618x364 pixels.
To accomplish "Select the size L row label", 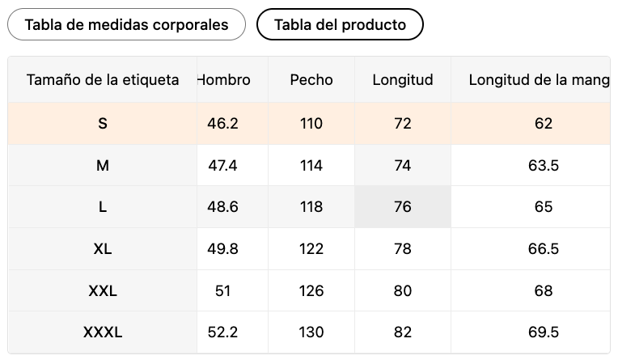I will [103, 207].
